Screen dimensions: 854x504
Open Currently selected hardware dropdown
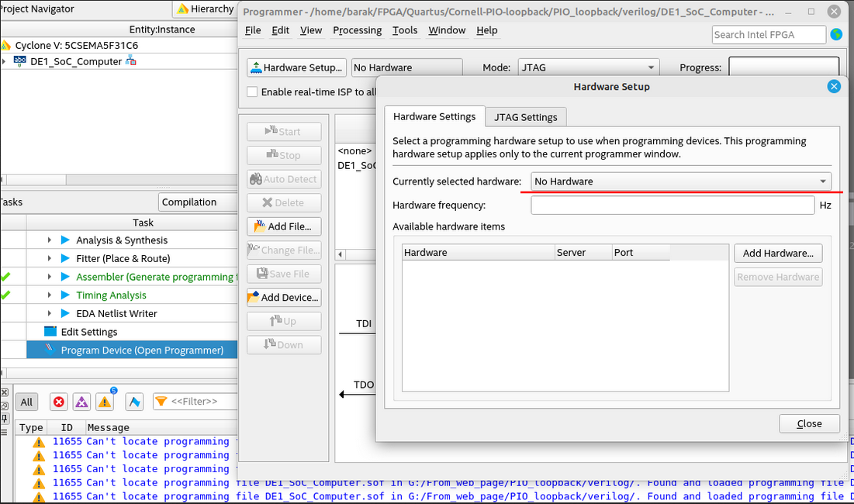pos(681,181)
